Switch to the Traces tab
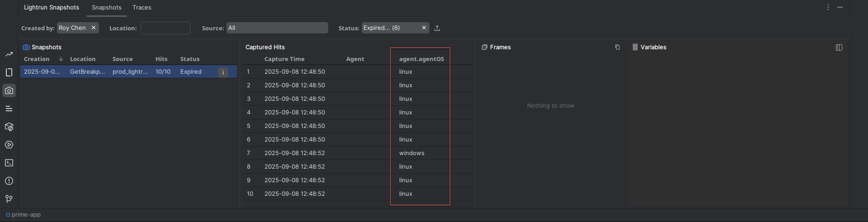 [x=142, y=8]
